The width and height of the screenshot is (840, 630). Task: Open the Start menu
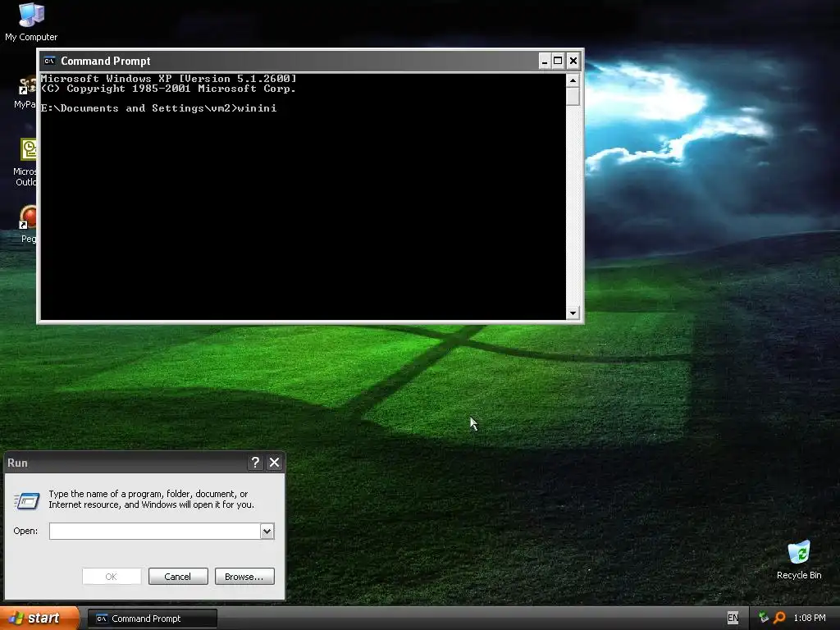click(39, 619)
